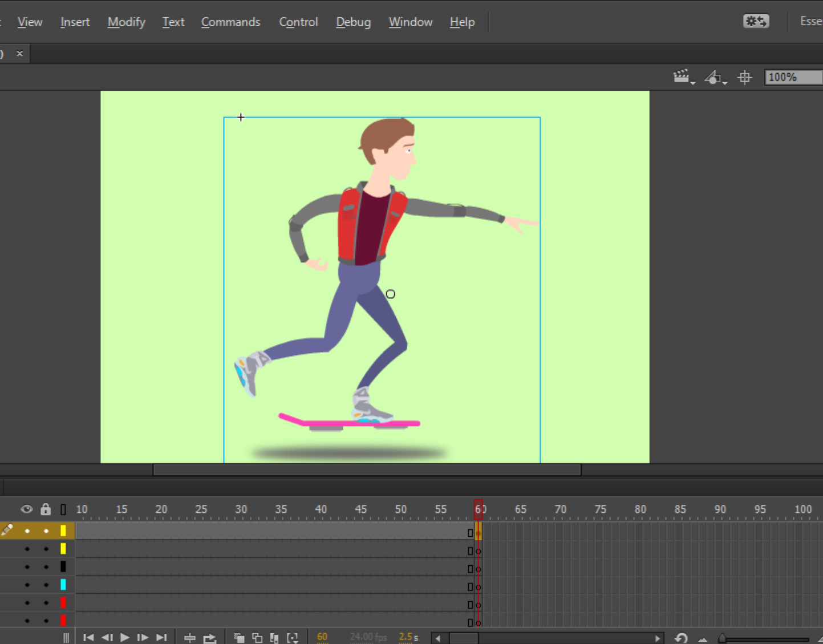Close the open document tab
This screenshot has height=644, width=823.
point(20,53)
